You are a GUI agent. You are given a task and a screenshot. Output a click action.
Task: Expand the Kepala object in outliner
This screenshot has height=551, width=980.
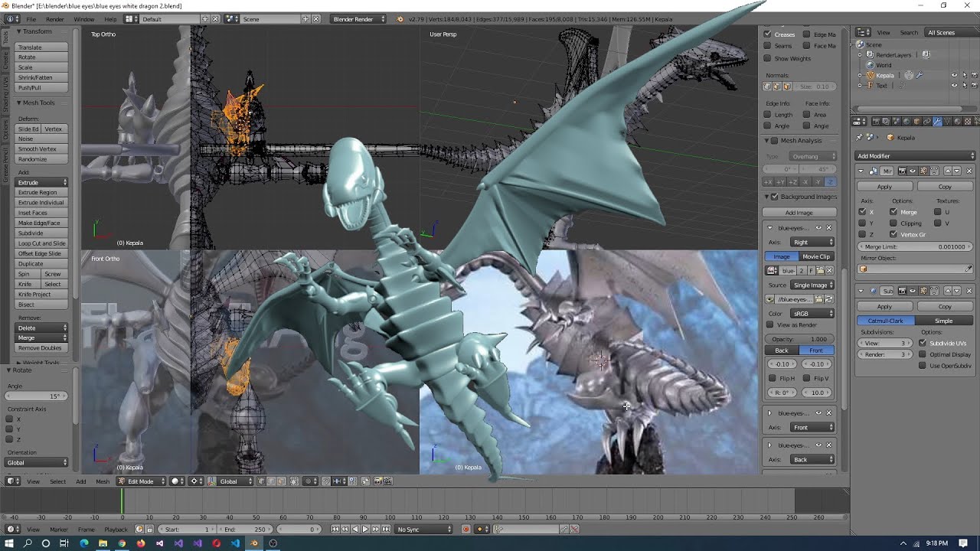[860, 75]
